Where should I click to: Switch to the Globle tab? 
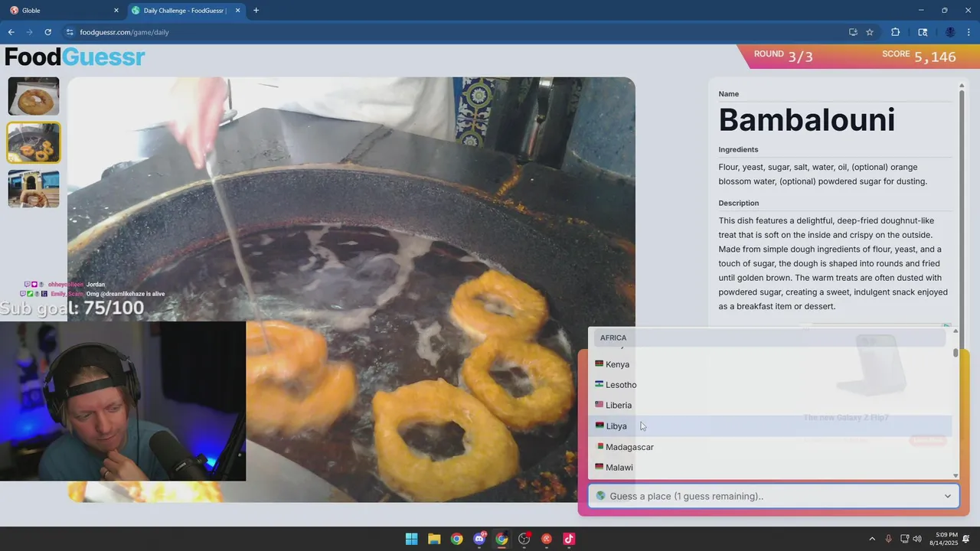click(63, 11)
